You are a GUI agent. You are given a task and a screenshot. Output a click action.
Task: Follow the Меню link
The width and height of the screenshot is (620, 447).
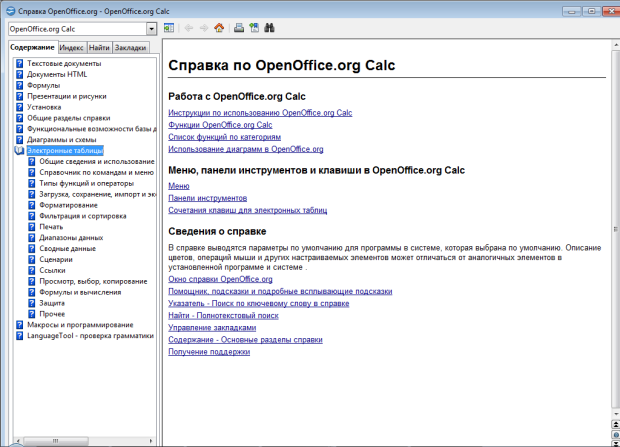[x=179, y=186]
